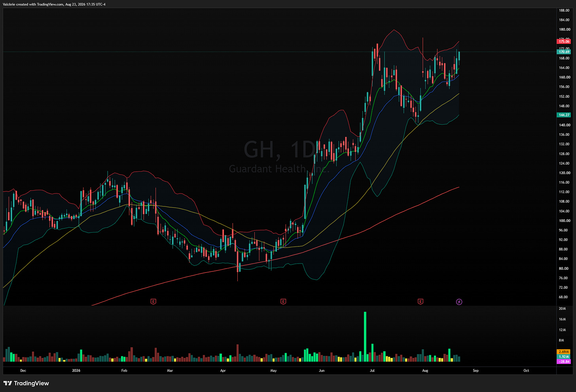Click the green 144.27 price label
The image size is (576, 392).
[x=564, y=115]
